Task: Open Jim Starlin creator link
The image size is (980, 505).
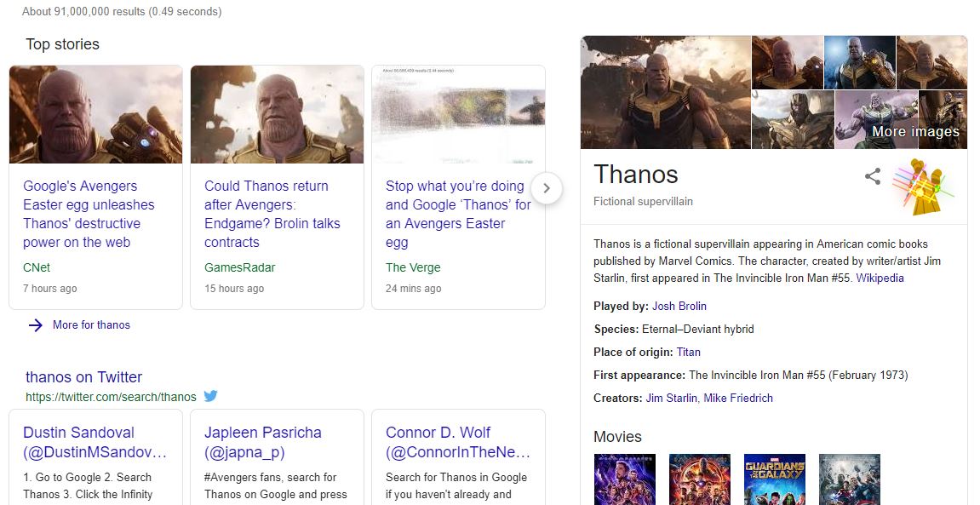Action: [671, 399]
